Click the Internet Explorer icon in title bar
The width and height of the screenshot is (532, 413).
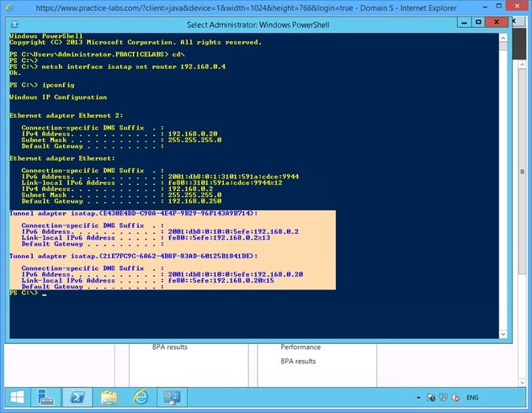tap(9, 7)
